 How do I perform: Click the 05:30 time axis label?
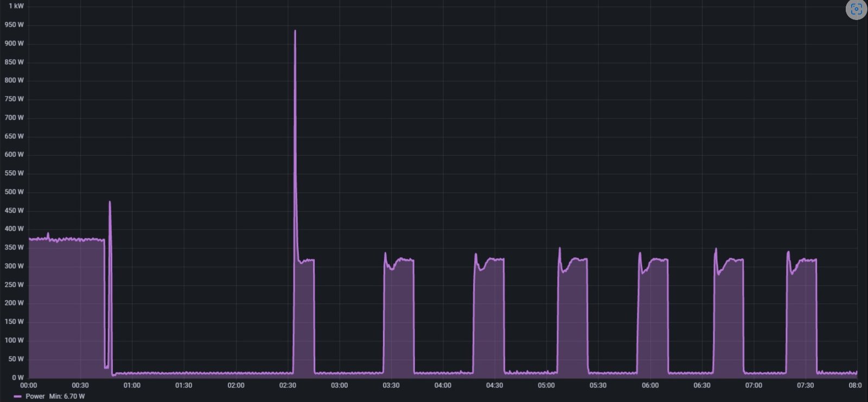pos(598,386)
